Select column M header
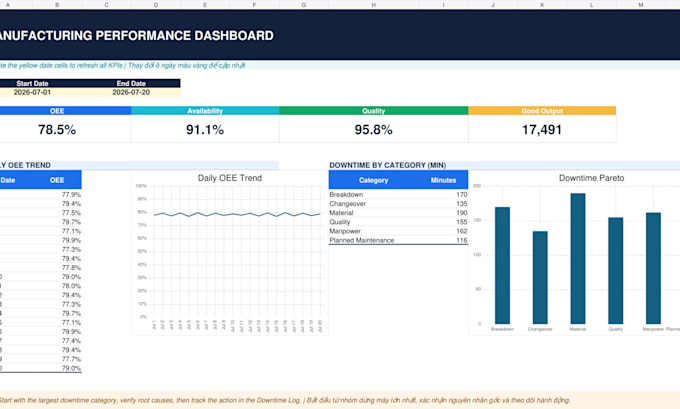 click(x=641, y=5)
